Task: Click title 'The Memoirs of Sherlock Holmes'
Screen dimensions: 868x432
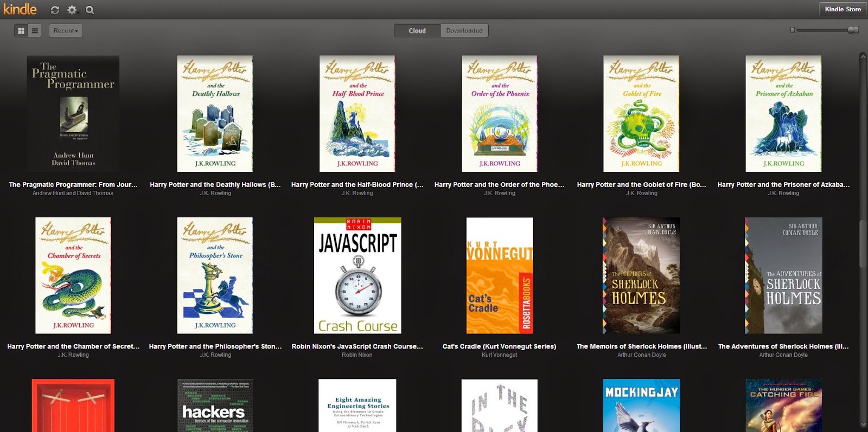Action: pos(642,346)
